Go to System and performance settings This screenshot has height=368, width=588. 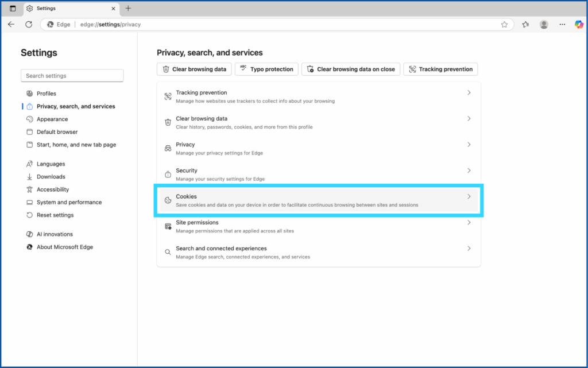[x=69, y=203]
